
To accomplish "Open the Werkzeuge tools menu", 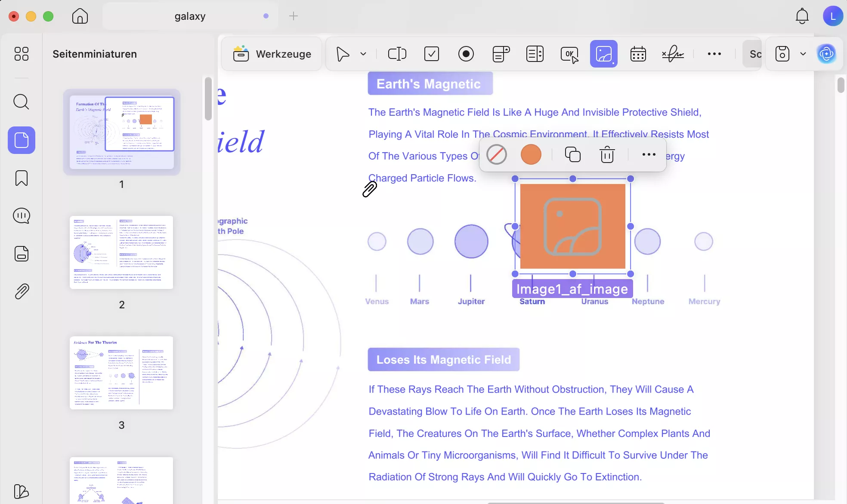I will (x=272, y=54).
